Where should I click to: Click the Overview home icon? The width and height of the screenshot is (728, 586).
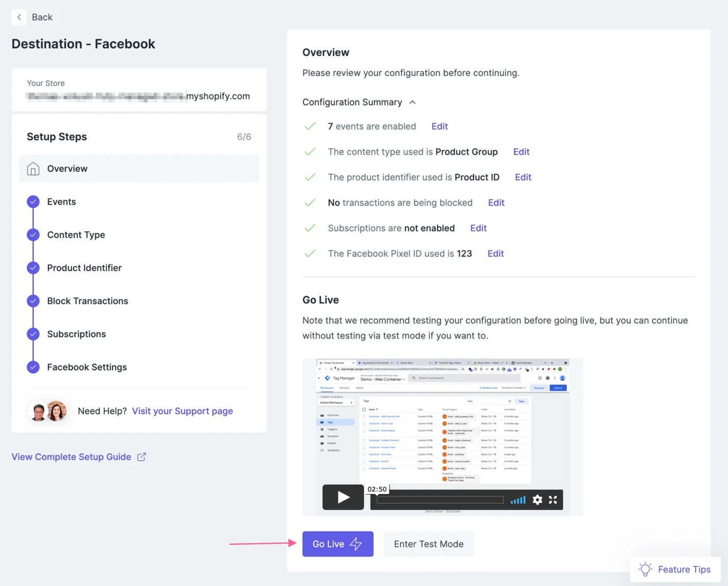[33, 169]
